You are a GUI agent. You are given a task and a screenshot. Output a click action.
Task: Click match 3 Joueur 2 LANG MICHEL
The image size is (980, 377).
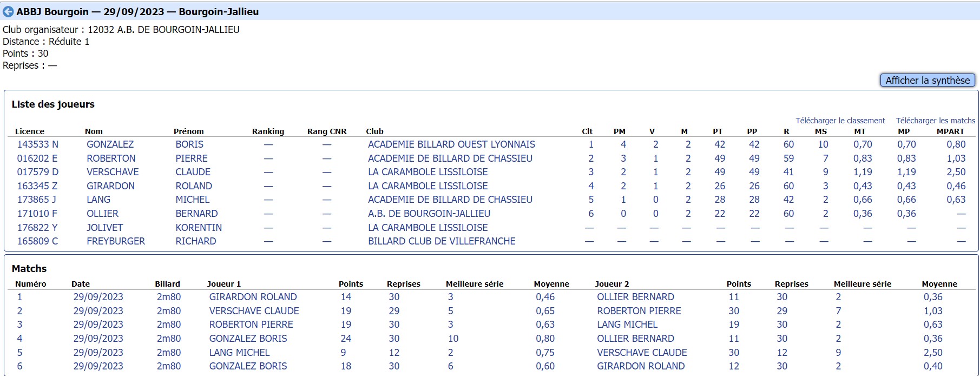tap(627, 325)
